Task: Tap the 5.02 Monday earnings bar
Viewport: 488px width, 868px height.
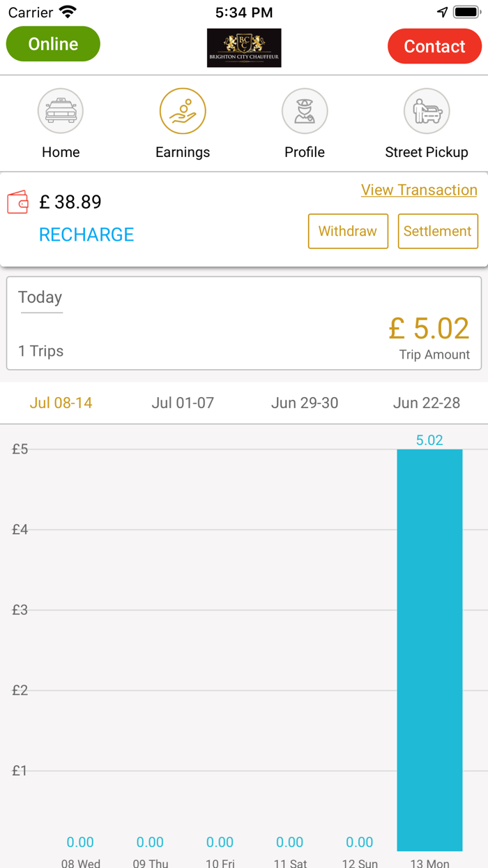Action: tap(429, 649)
